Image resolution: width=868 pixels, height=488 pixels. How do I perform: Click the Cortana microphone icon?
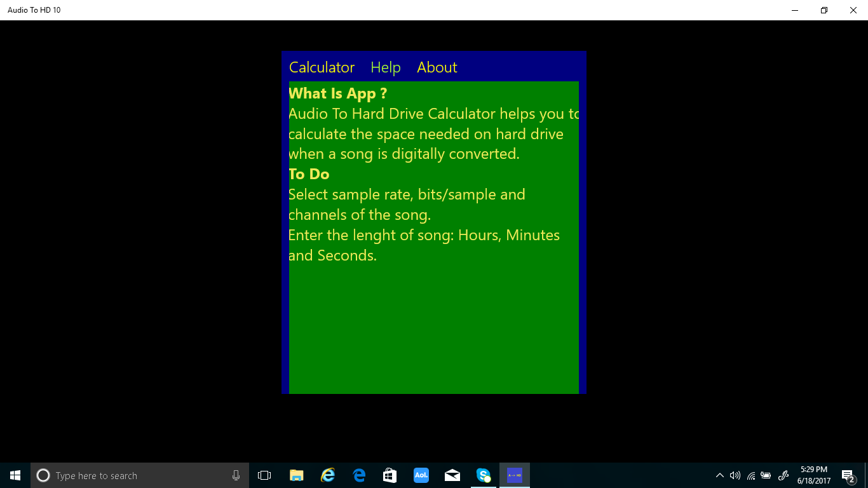pos(236,475)
